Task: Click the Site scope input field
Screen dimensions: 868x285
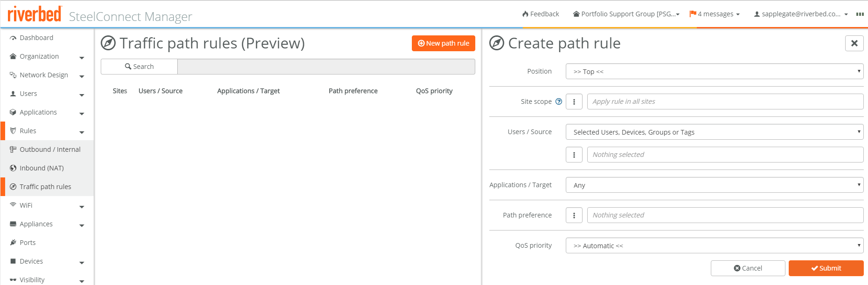Action: coord(725,102)
